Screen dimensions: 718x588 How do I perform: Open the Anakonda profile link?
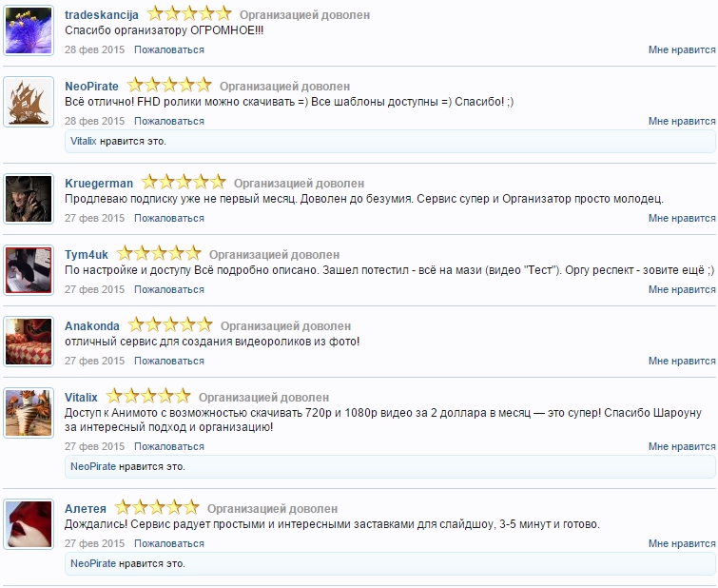[x=92, y=325]
